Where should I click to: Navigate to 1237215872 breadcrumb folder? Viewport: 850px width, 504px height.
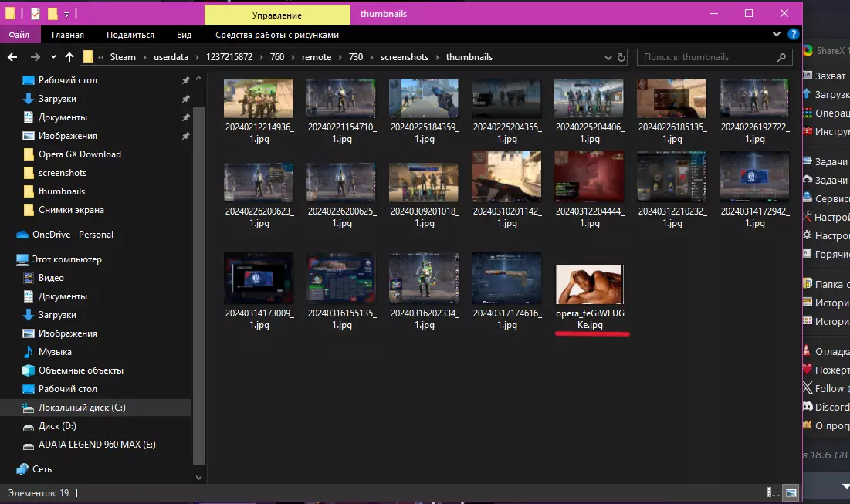tap(229, 57)
